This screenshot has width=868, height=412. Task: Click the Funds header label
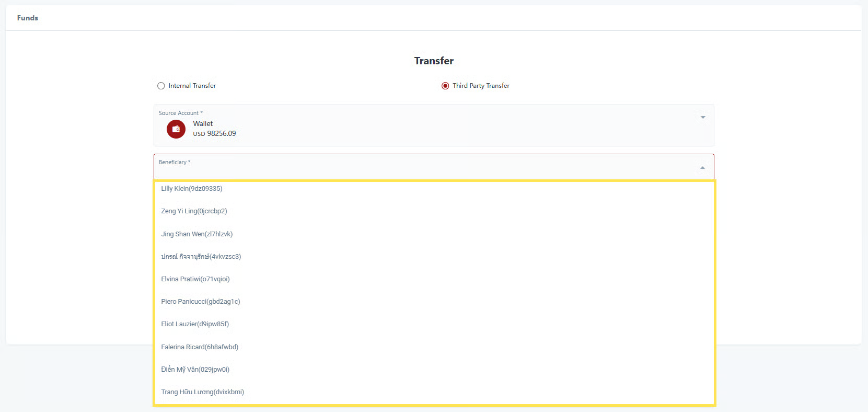[28, 18]
